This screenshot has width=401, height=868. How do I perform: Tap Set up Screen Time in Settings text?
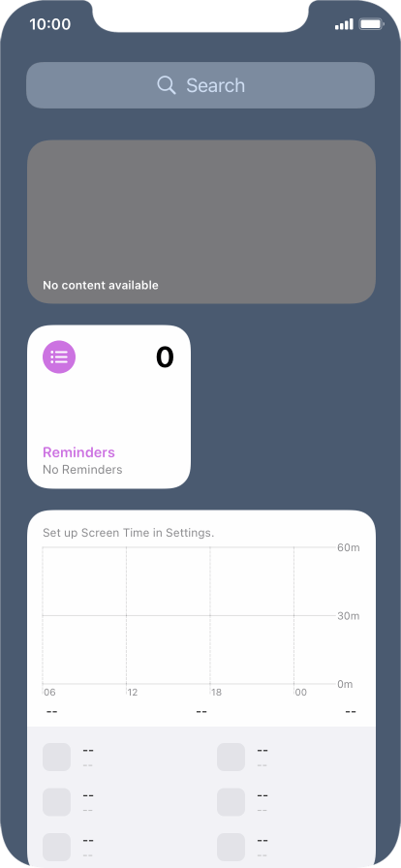(129, 533)
